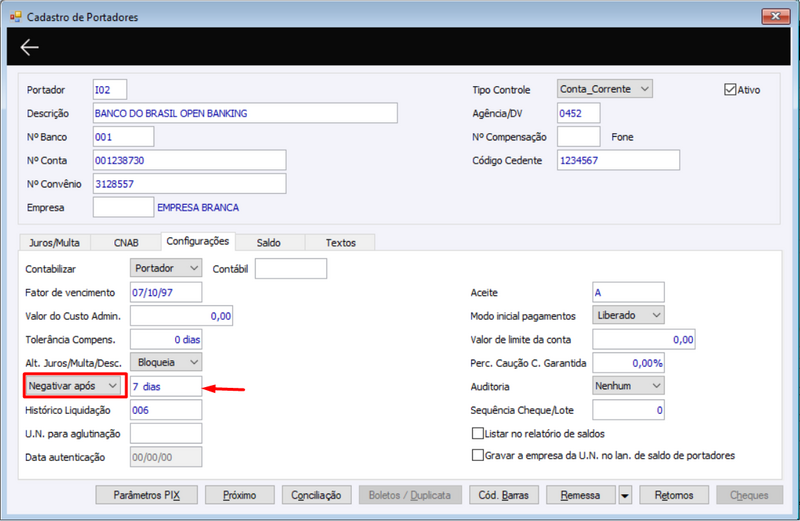The width and height of the screenshot is (800, 521).
Task: Click the Descrição input field
Action: tap(245, 113)
